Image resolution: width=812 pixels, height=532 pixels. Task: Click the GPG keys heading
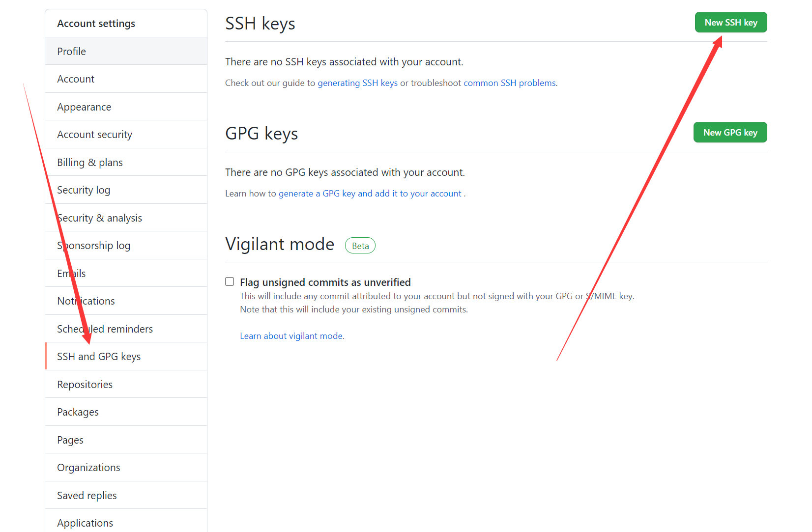(261, 134)
